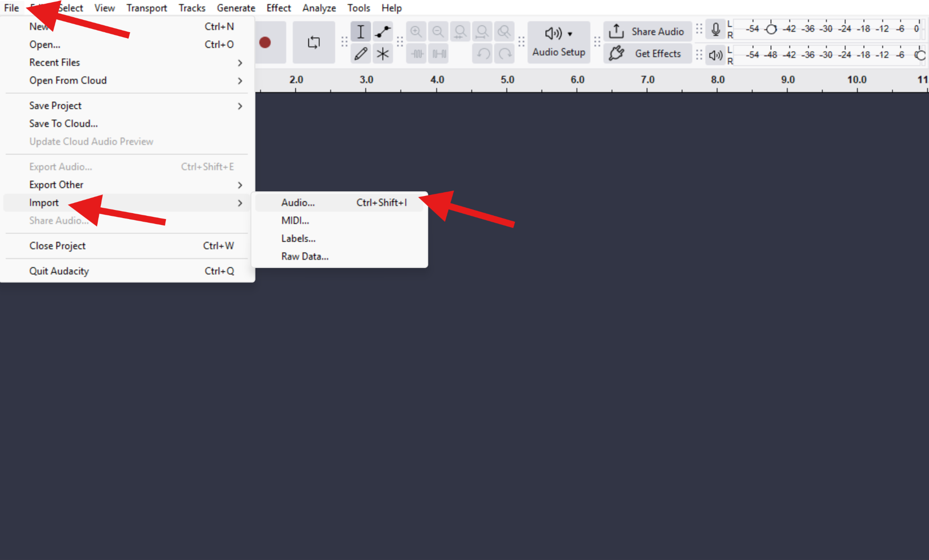Click the Share Audio button
This screenshot has width=929, height=560.
648,31
